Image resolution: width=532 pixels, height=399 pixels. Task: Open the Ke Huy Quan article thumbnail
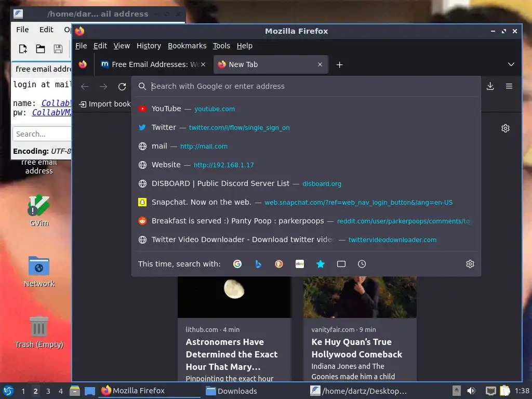(360, 297)
